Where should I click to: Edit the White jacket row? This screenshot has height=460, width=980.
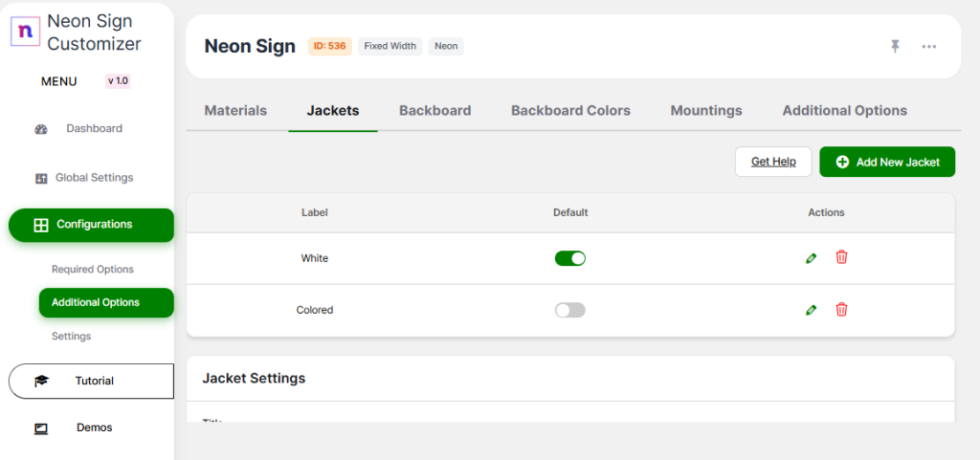coord(812,258)
